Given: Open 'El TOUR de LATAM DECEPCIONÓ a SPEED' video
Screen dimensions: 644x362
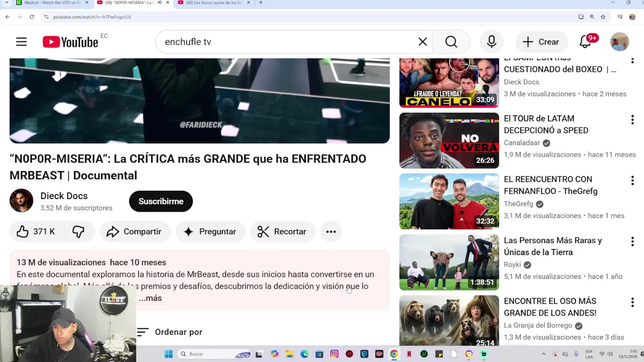Looking at the screenshot, I should tap(546, 124).
